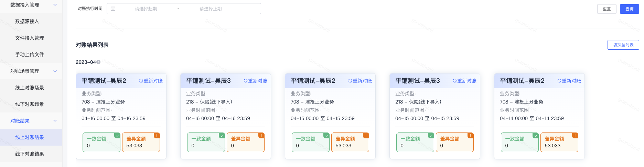Open the 手动上传文件 sidebar item
Viewport: 644px width, 167px height.
click(30, 55)
